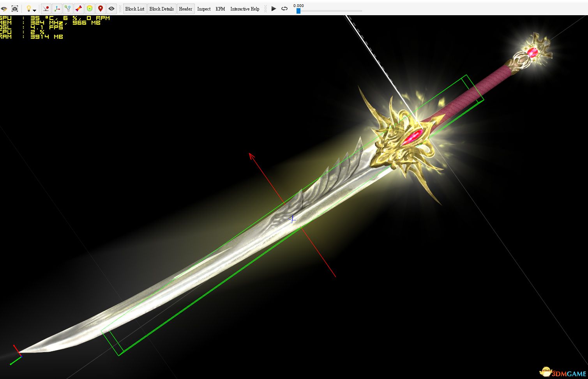Click the animation time slider handle
Image resolution: width=588 pixels, height=379 pixels.
click(298, 11)
